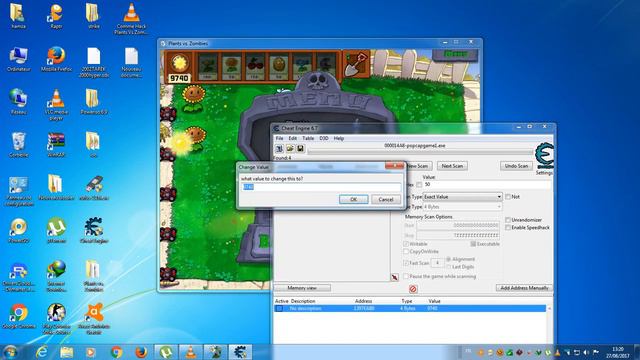
Task: Open the Avast antivirus desktop shortcut
Action: (x=94, y=318)
